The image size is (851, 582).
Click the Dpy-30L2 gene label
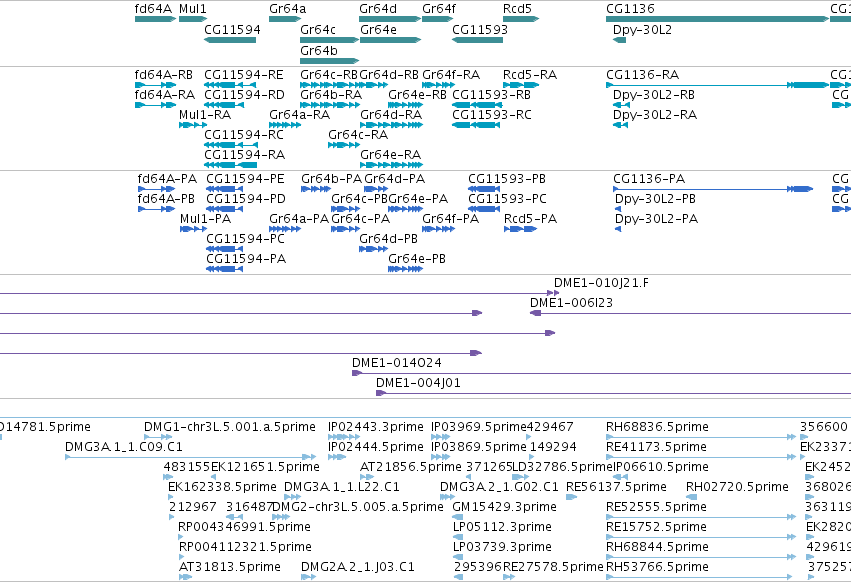coord(642,30)
